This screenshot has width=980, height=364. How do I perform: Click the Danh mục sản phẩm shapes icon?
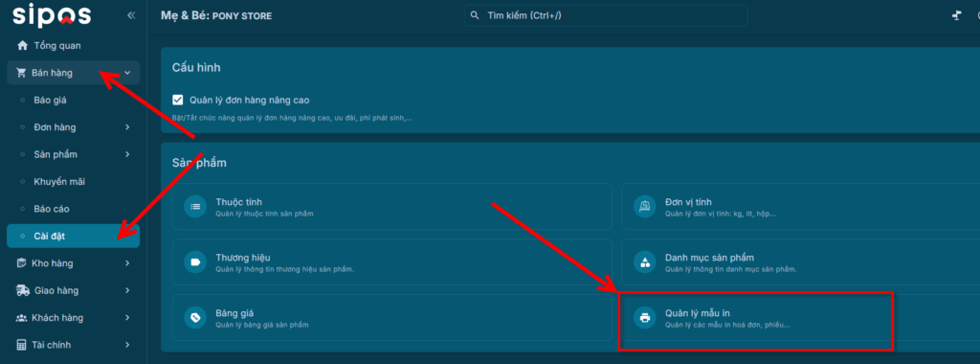[x=645, y=262]
